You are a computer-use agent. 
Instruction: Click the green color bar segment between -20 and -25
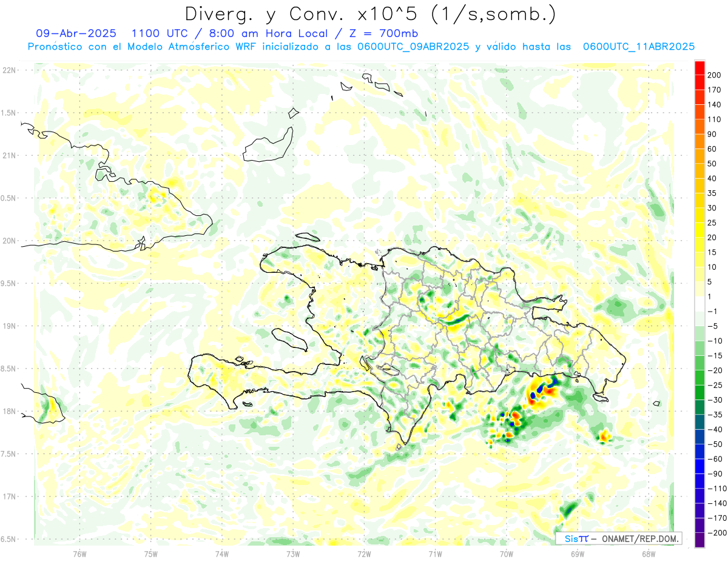700,378
